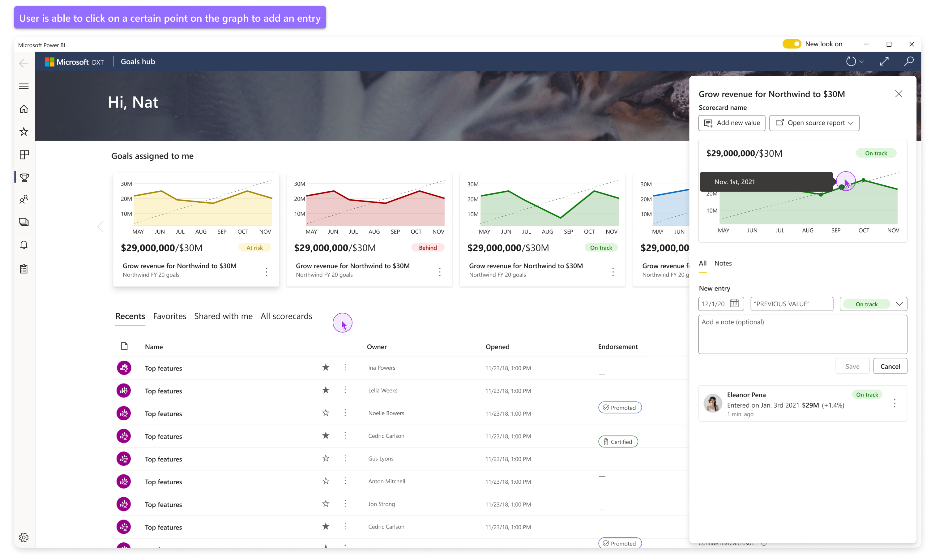Viewport: 935px width, 560px height.
Task: Unfavorite Lelia Weeks row star
Action: coord(325,390)
